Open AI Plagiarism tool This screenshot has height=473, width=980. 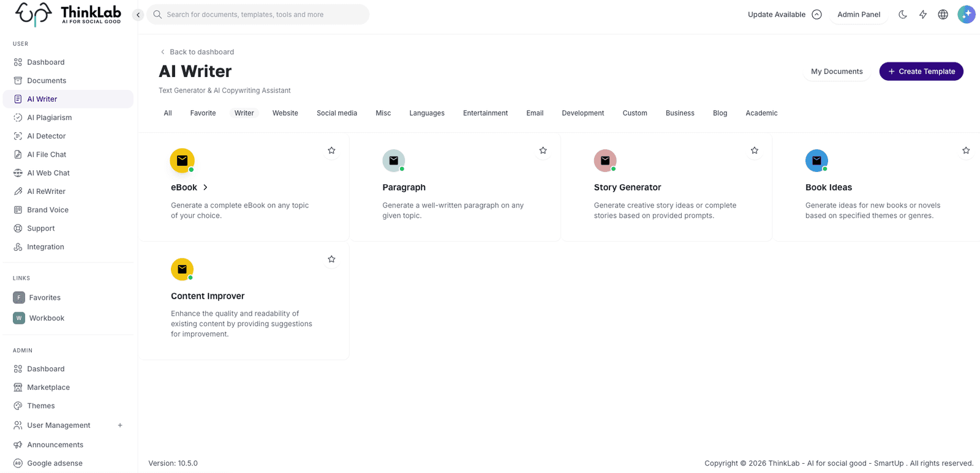[x=68, y=117]
